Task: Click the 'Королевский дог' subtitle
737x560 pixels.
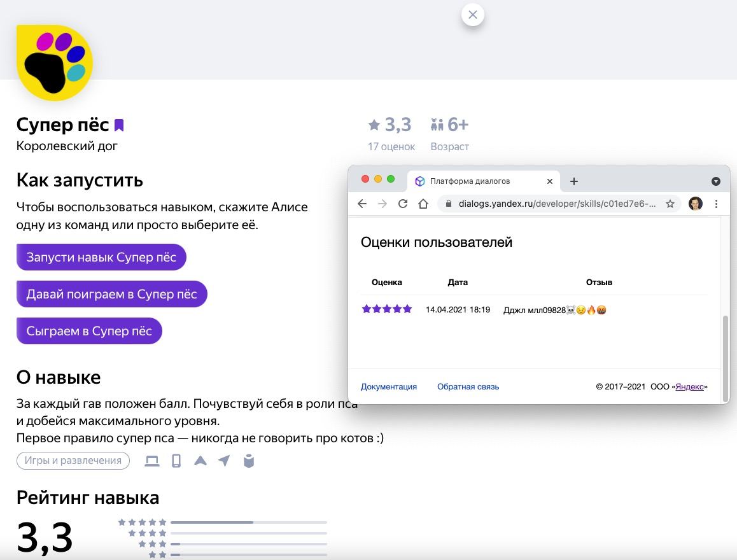Action: coord(67,146)
